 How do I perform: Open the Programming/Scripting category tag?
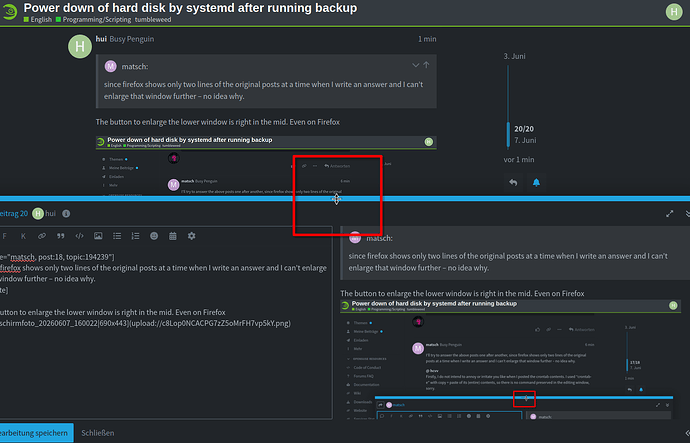(93, 19)
